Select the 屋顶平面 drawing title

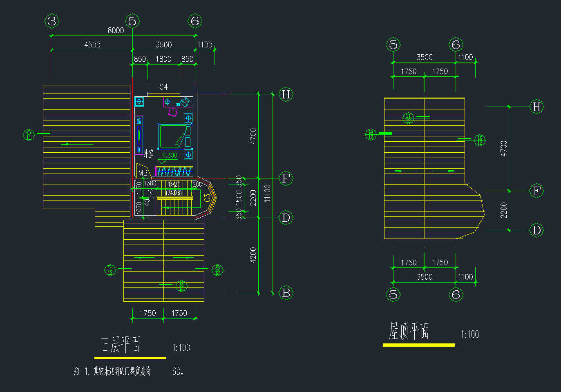coord(409,331)
